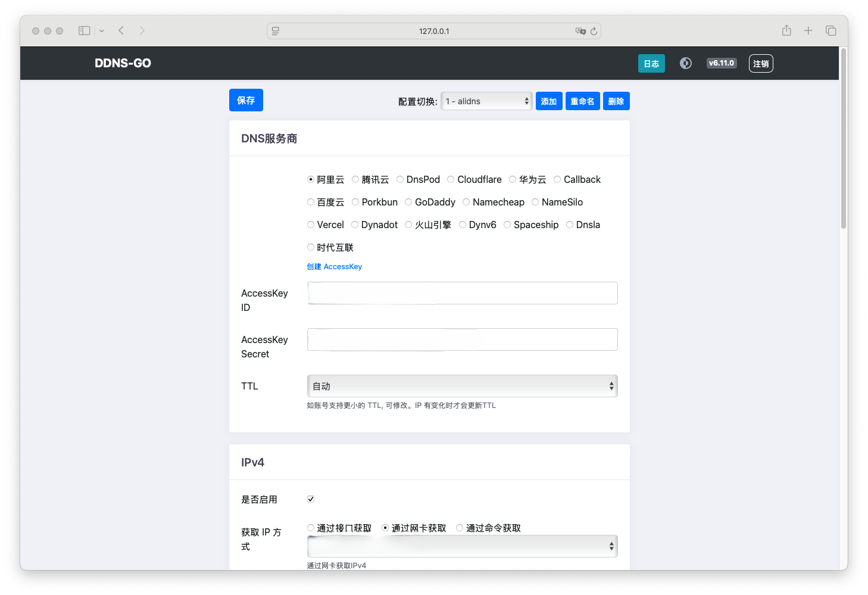This screenshot has height=595, width=868.
Task: Open the 日志 log button
Action: [x=651, y=64]
